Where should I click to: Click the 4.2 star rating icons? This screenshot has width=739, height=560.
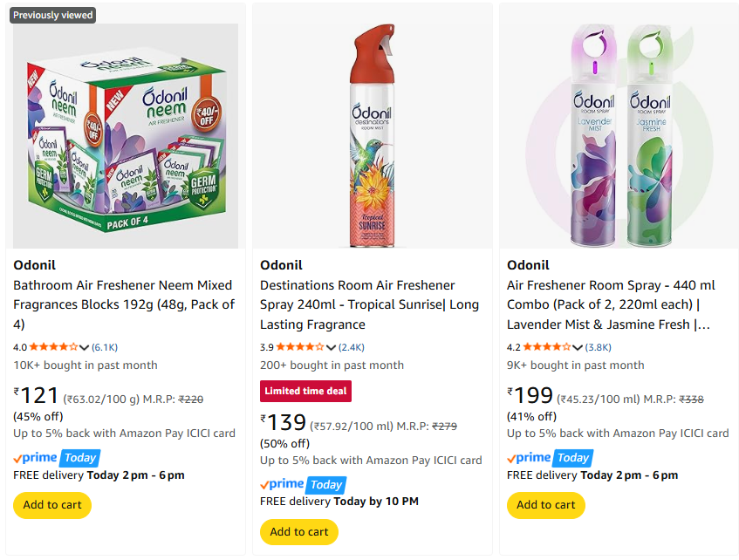click(x=547, y=347)
